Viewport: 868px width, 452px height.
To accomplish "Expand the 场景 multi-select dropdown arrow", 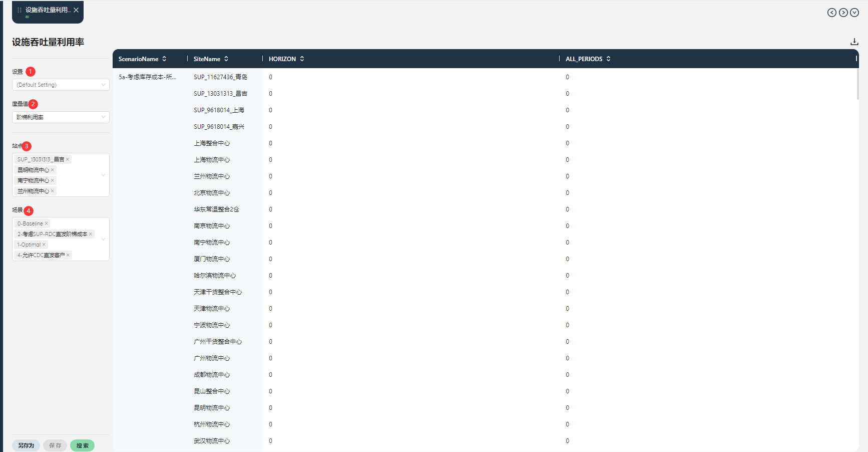I will [x=103, y=239].
